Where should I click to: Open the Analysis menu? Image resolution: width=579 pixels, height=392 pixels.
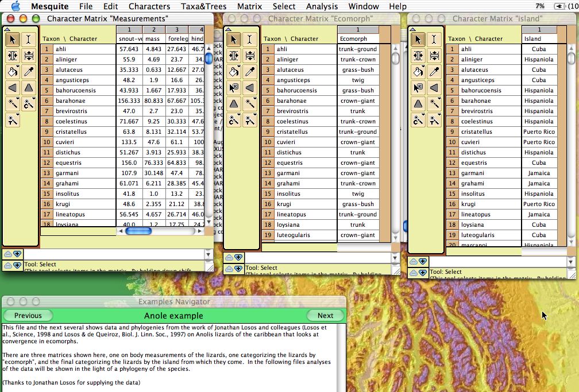coord(322,6)
